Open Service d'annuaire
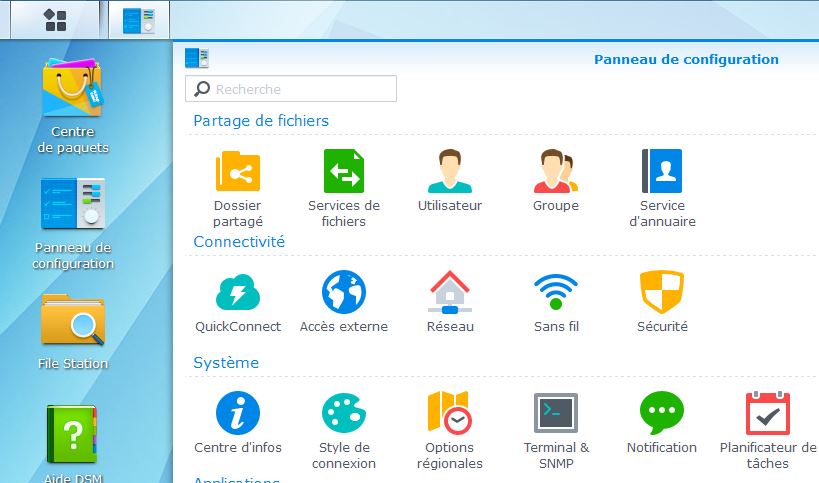 coord(662,189)
